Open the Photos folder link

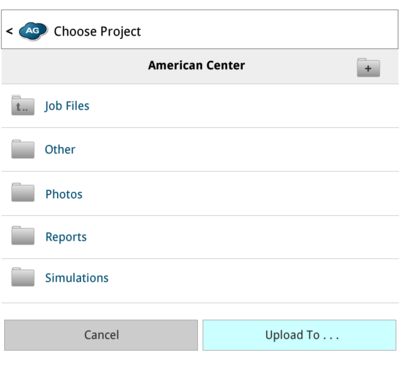tap(64, 194)
